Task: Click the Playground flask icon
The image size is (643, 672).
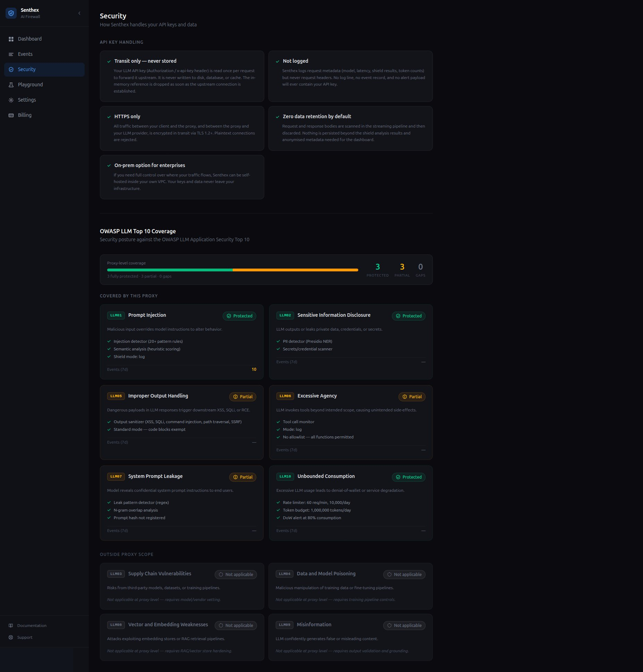Action: (x=11, y=85)
